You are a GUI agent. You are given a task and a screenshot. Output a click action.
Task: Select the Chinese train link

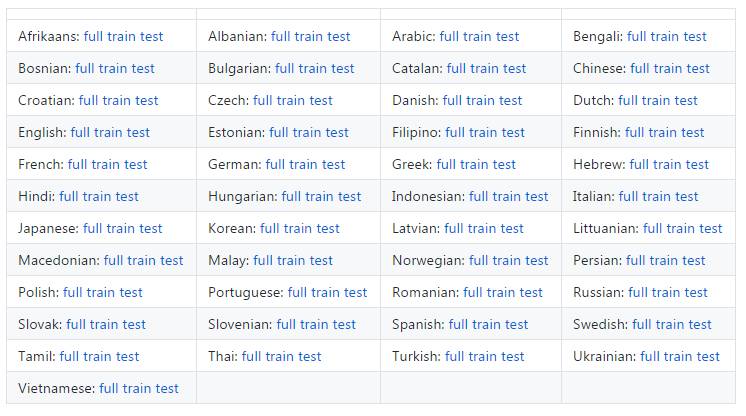[668, 68]
